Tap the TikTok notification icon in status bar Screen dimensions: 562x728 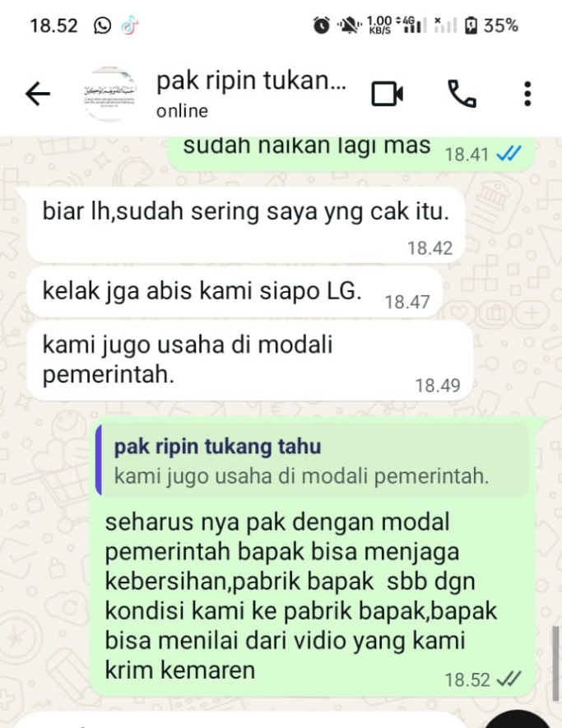point(129,25)
